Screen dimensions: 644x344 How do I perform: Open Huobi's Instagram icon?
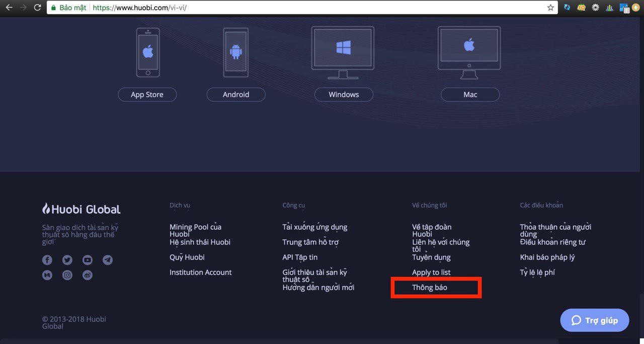click(x=67, y=275)
